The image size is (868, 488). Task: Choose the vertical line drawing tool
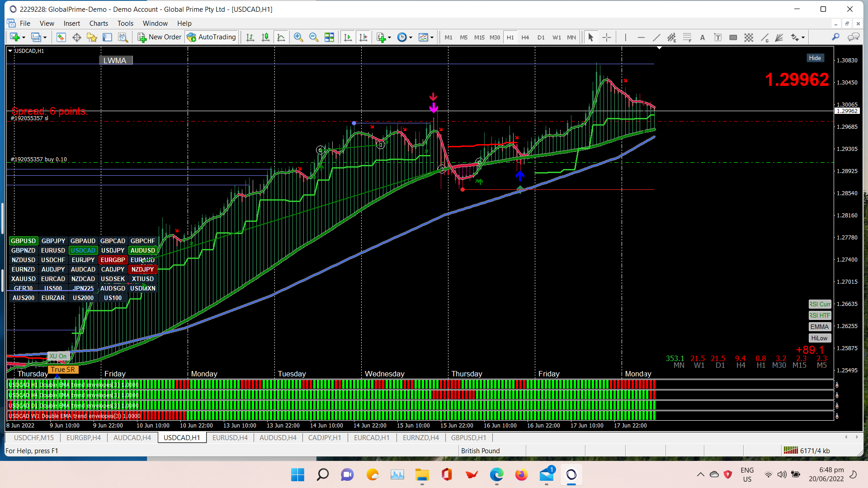pyautogui.click(x=626, y=38)
